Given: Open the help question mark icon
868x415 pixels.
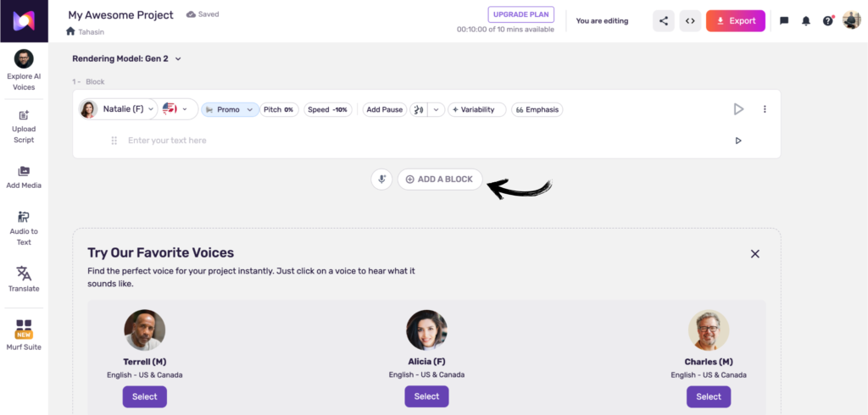Looking at the screenshot, I should (x=827, y=21).
